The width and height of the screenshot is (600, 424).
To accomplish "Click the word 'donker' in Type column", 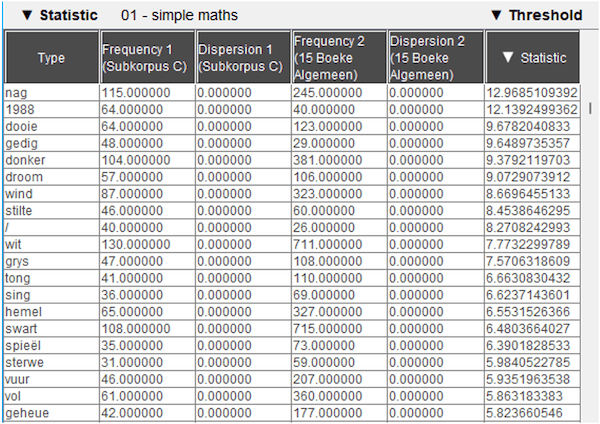I will point(25,159).
